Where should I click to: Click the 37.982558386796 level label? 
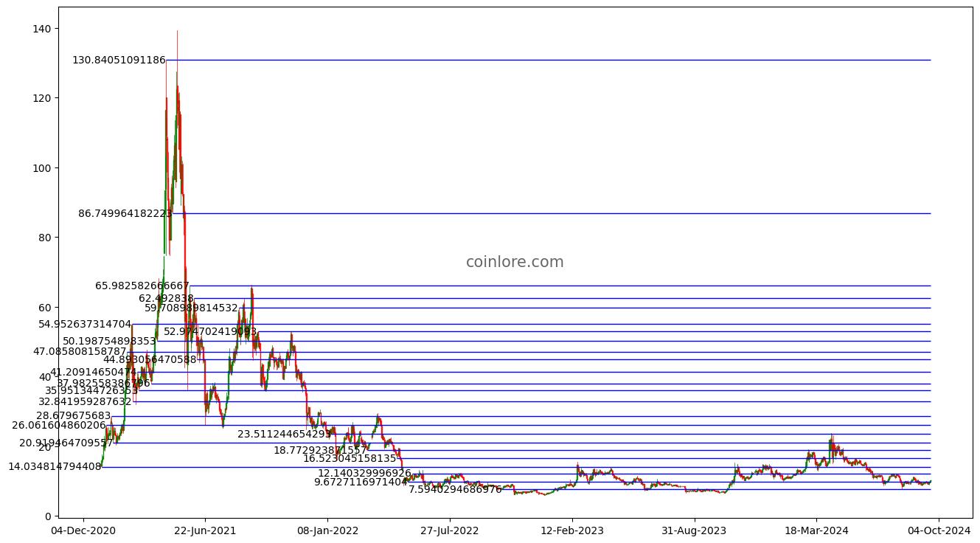104,383
